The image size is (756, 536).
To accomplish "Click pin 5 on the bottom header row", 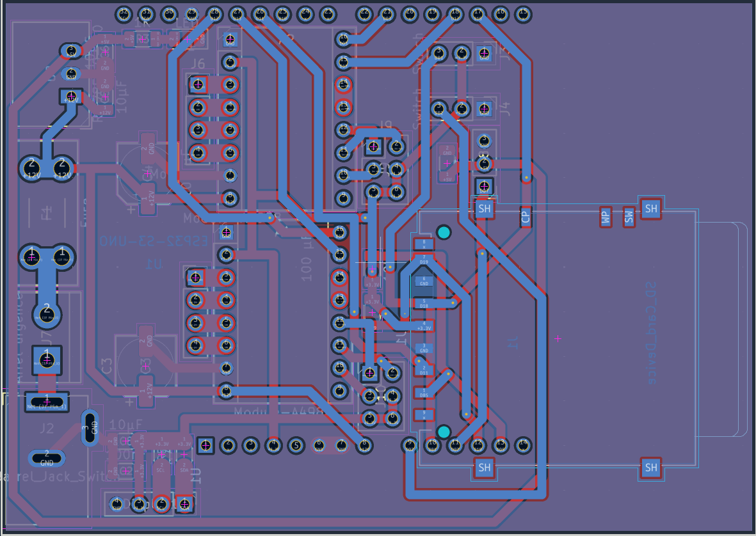I will 296,445.
